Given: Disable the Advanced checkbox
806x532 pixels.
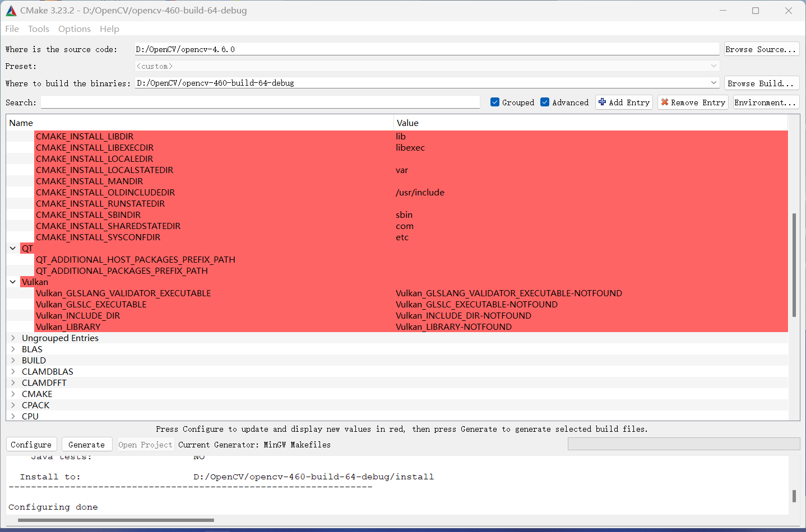Looking at the screenshot, I should click(x=545, y=102).
